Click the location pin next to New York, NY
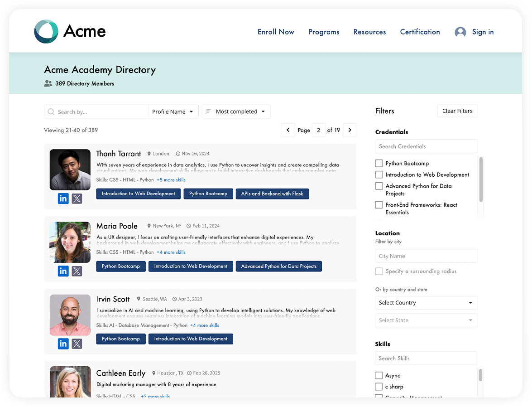Screen dimensions: 532x407 click(149, 226)
